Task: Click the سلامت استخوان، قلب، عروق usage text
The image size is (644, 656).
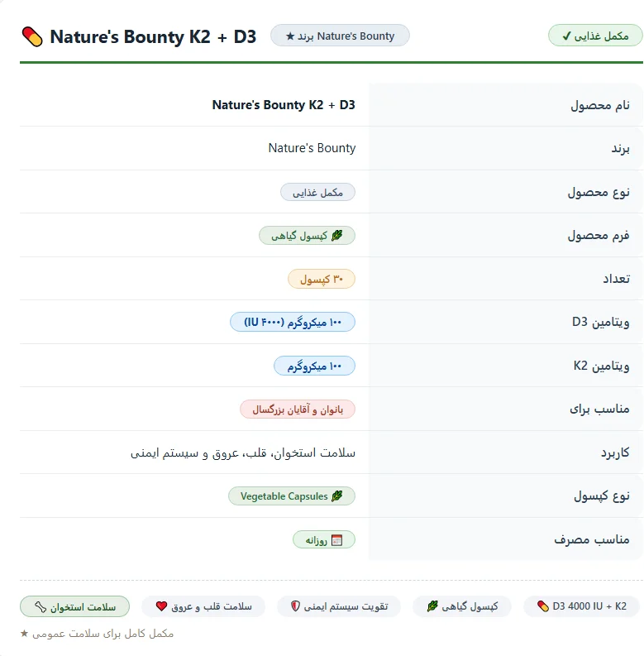Action: click(x=243, y=452)
